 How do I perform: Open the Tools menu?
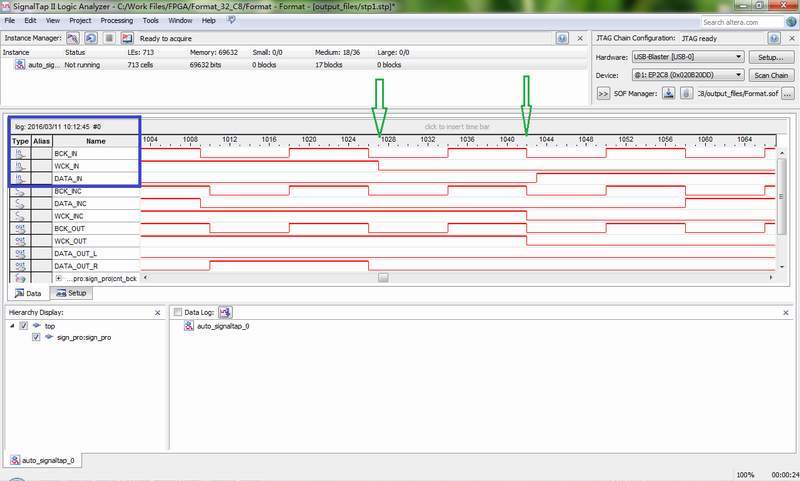click(151, 20)
